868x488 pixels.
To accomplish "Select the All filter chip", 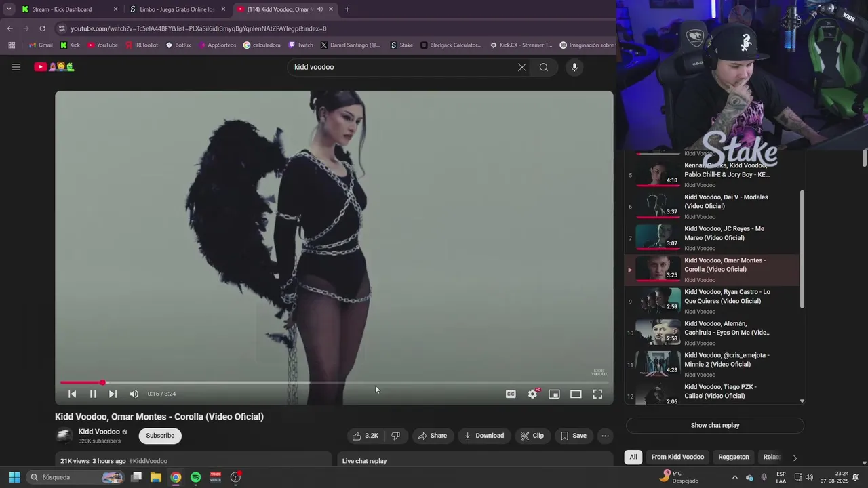I will click(633, 457).
